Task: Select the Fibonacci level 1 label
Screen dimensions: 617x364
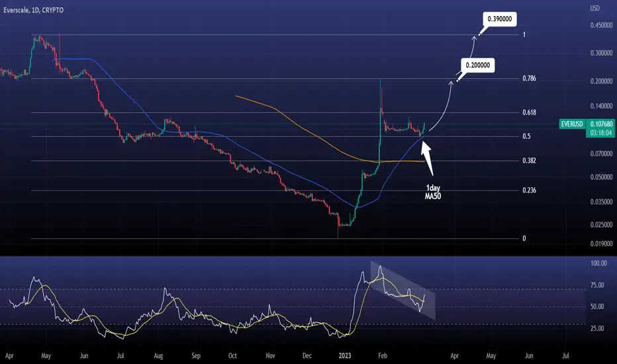Action: click(524, 34)
